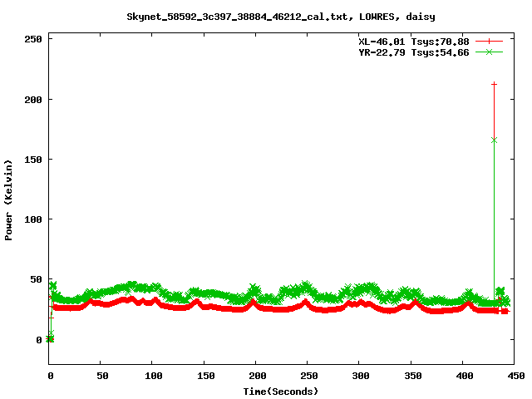This screenshot has height=399, width=532.
Task: Click the x-axis tick label 450
Action: [x=515, y=376]
